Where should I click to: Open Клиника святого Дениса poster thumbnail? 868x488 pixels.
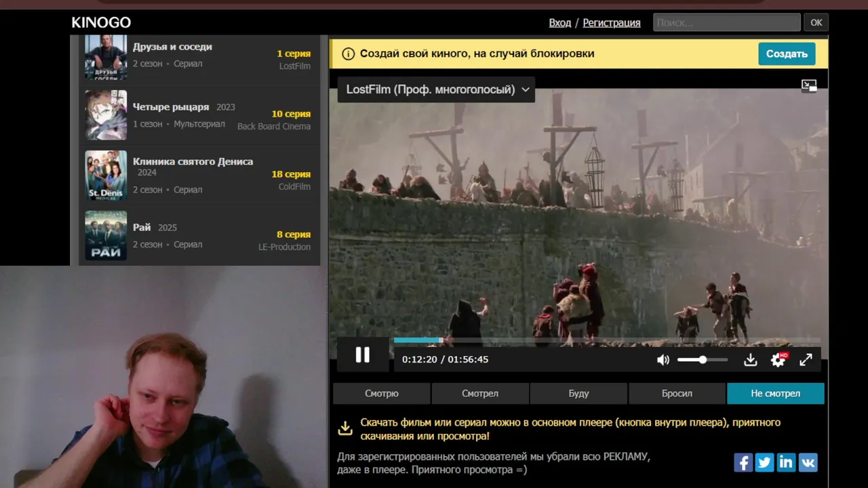tap(106, 176)
